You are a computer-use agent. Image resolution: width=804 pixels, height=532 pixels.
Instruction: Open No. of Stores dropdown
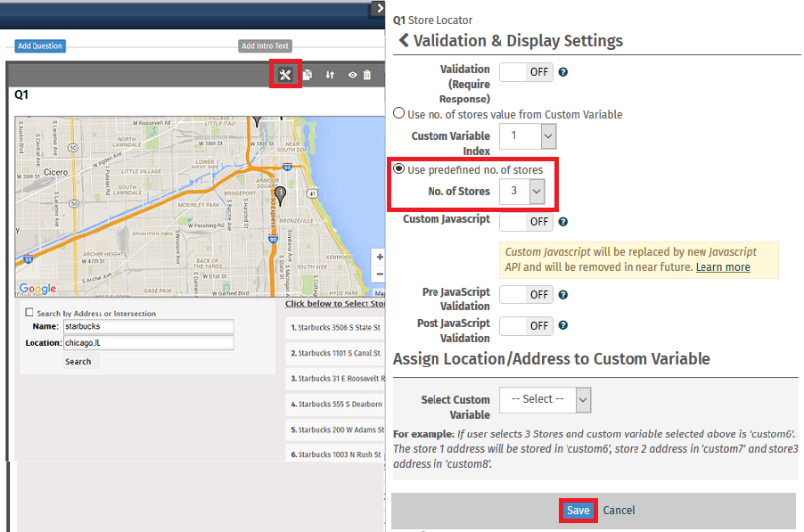click(x=522, y=192)
